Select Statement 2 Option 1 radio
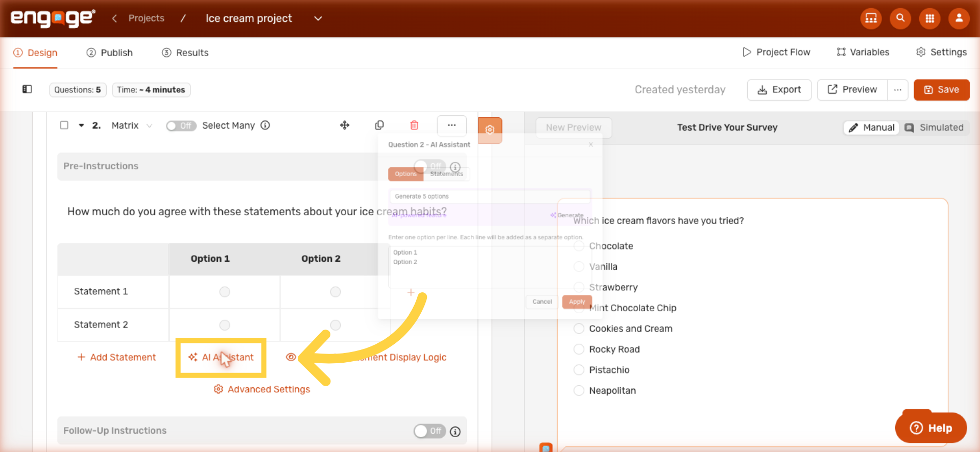This screenshot has height=452, width=980. click(225, 325)
